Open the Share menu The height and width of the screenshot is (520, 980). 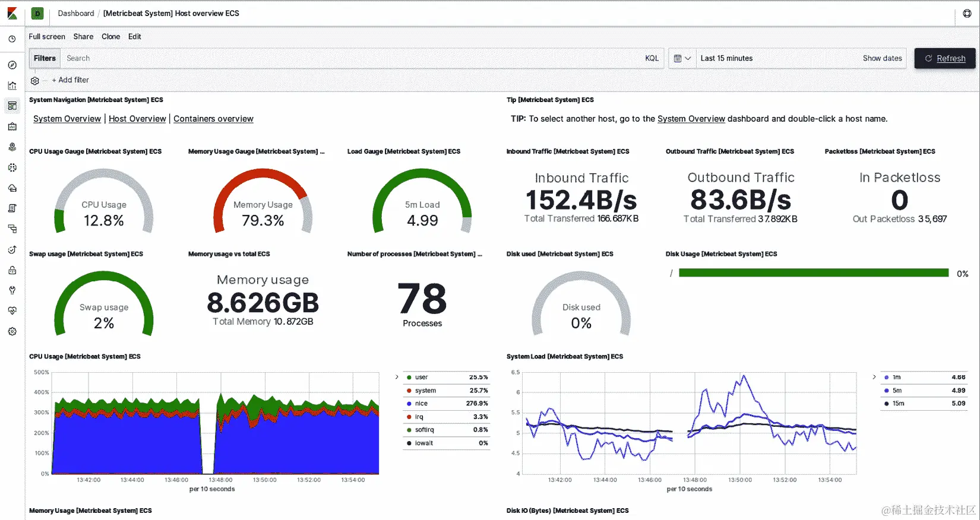(x=83, y=37)
